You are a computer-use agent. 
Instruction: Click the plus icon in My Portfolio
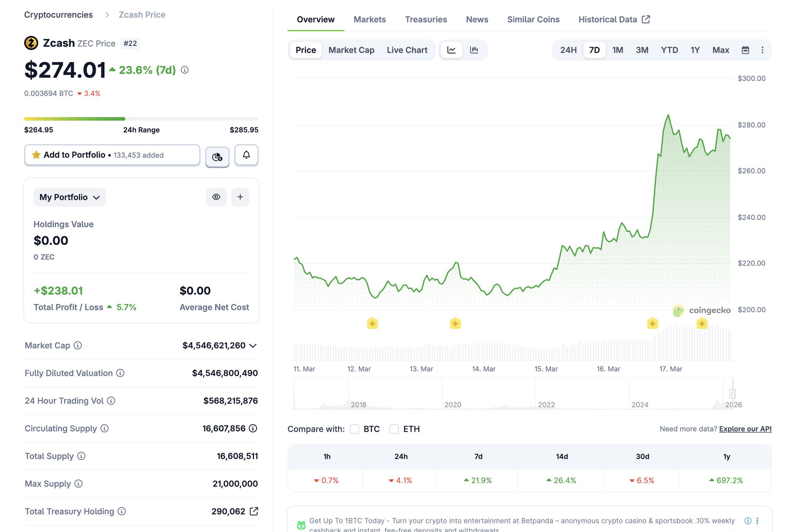pyautogui.click(x=240, y=197)
